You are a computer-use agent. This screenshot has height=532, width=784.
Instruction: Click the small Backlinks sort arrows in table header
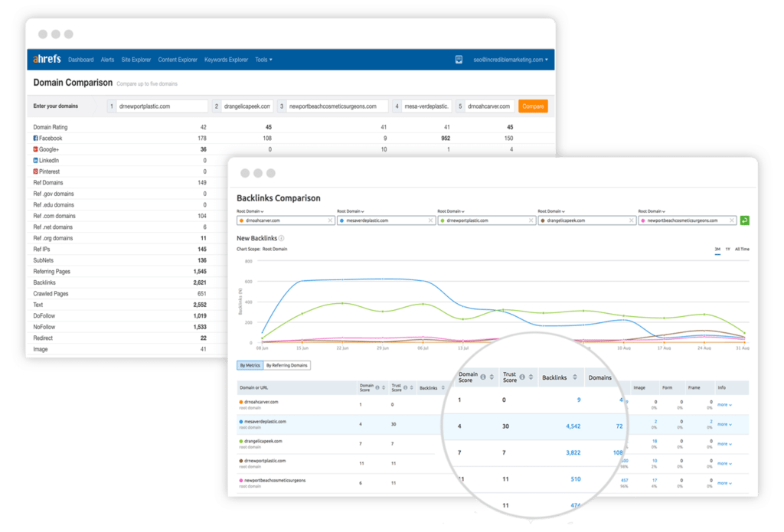tap(443, 388)
